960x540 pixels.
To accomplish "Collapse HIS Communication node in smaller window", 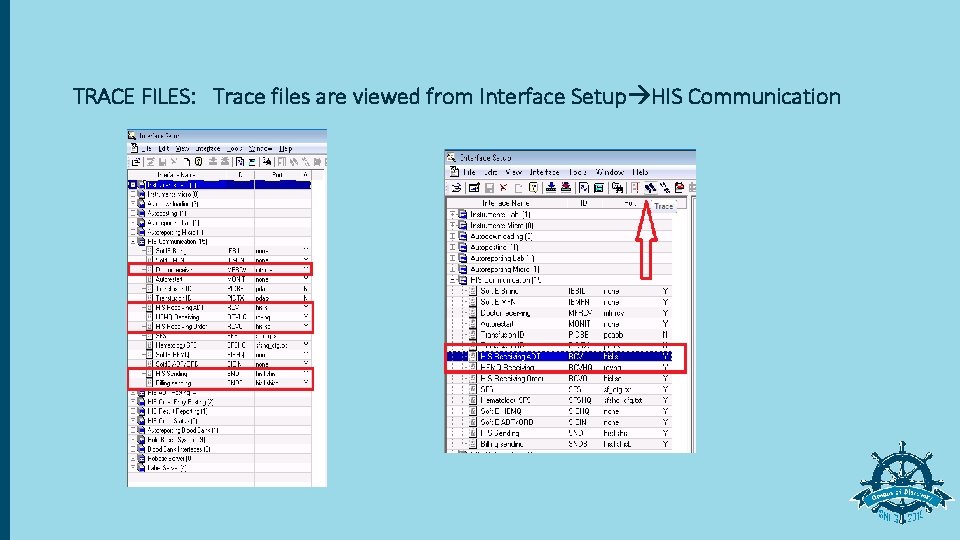I will (133, 242).
